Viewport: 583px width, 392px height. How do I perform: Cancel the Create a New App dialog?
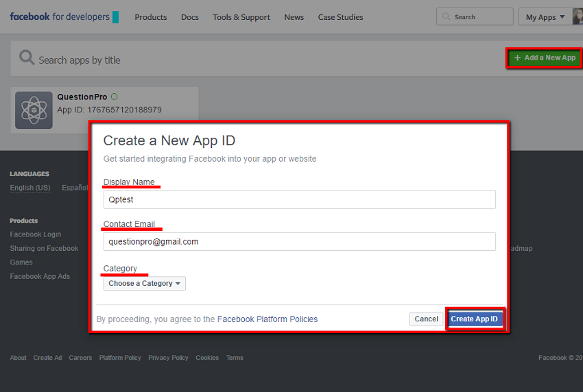(426, 319)
